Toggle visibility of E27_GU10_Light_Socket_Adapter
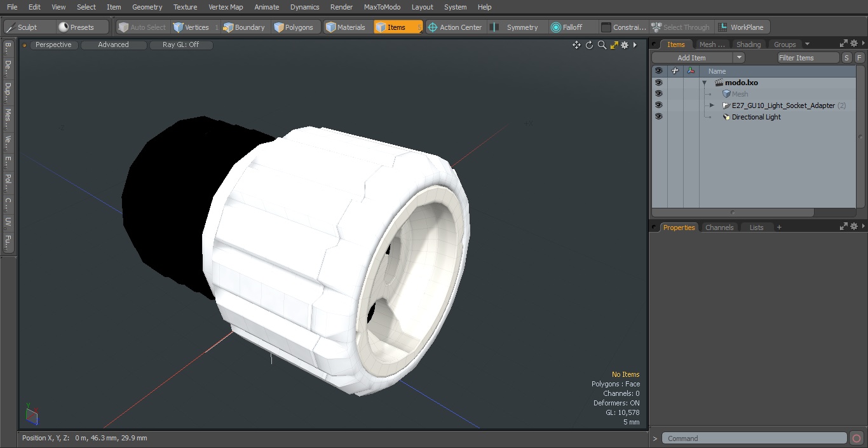Image resolution: width=868 pixels, height=448 pixels. [x=659, y=105]
